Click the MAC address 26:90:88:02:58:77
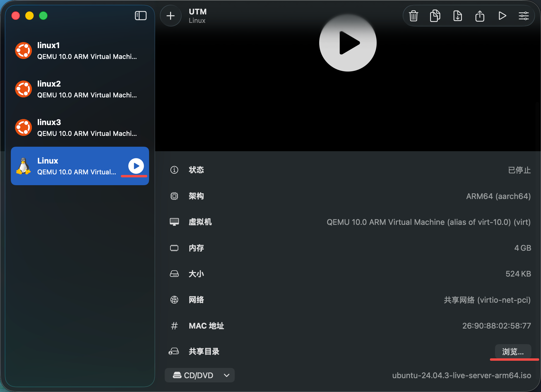The width and height of the screenshot is (541, 392). [x=497, y=326]
